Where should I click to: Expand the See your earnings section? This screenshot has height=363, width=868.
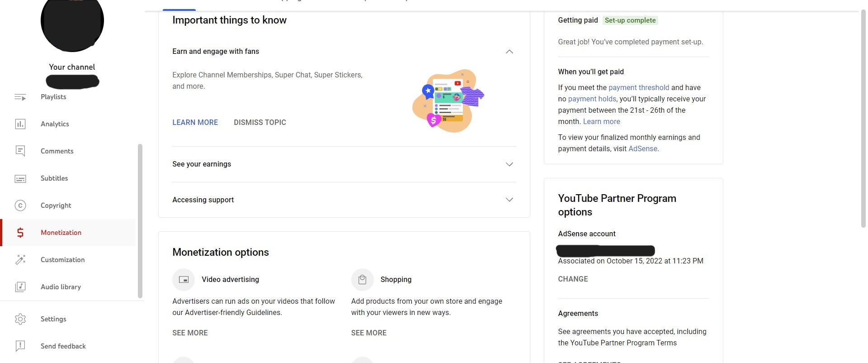point(509,164)
